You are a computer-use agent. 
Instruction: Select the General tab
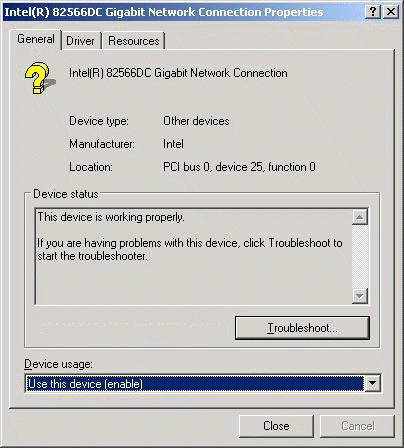click(x=36, y=39)
